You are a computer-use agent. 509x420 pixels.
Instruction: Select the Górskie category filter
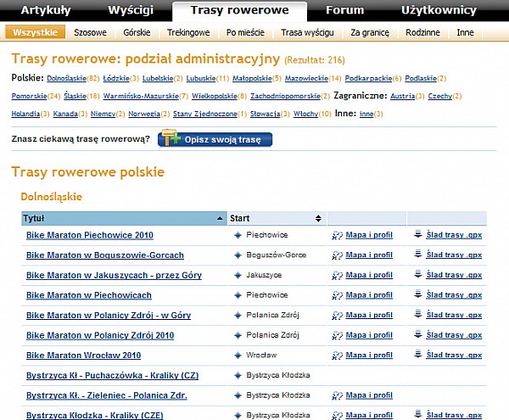coord(137,32)
